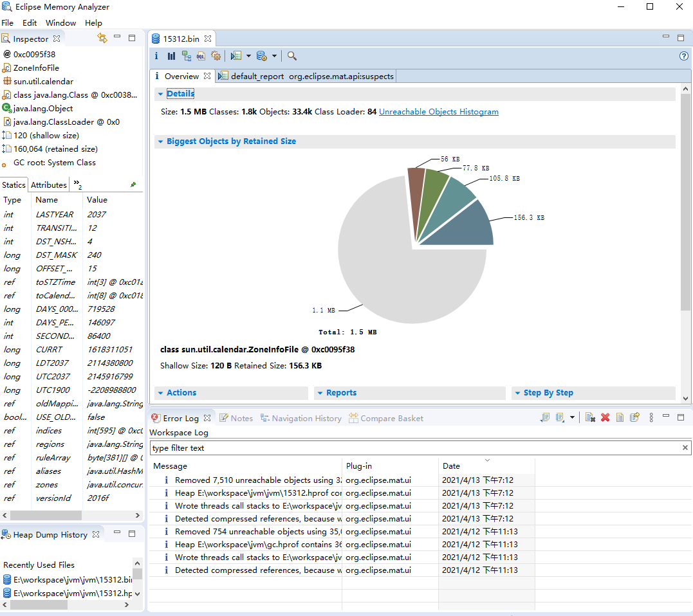Switch to Compare Basket tab
Viewport: 693px width, 616px height.
click(386, 418)
